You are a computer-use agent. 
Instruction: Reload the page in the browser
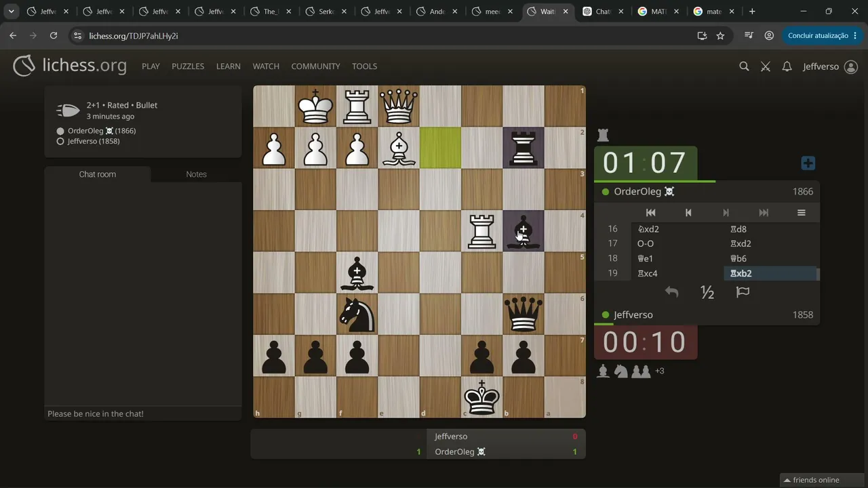[x=54, y=35]
